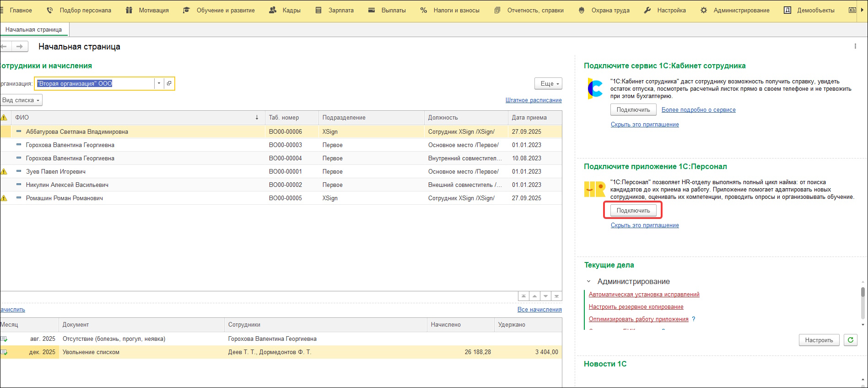Click the Налоги и взносы percent icon
The image size is (868, 388).
pyautogui.click(x=424, y=10)
